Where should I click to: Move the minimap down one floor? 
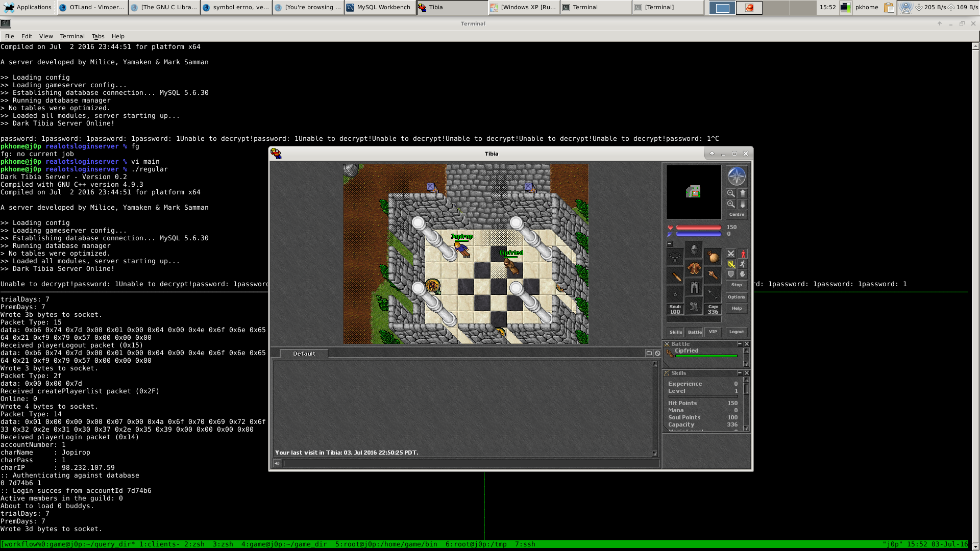click(743, 204)
